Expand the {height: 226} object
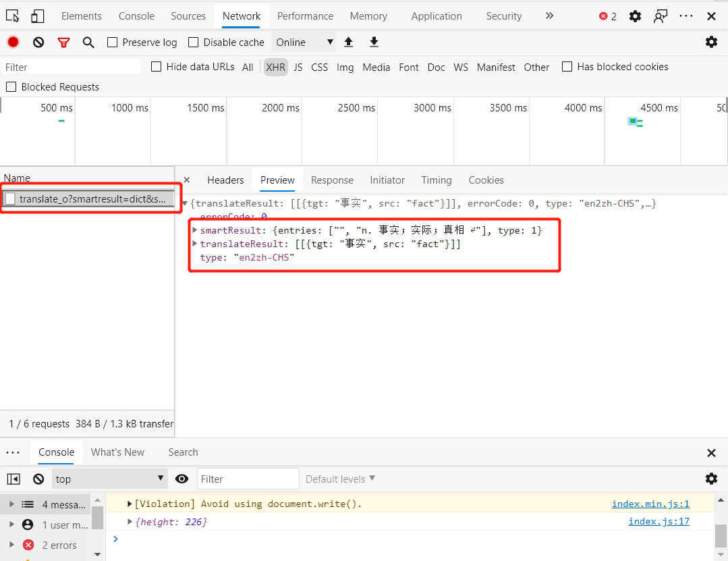The height and width of the screenshot is (561, 728). tap(130, 522)
